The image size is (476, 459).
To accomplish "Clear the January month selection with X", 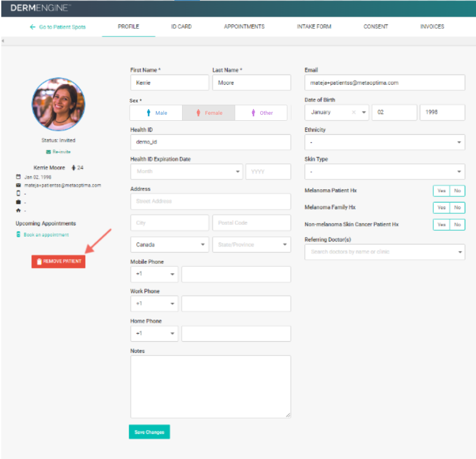I will tap(353, 112).
